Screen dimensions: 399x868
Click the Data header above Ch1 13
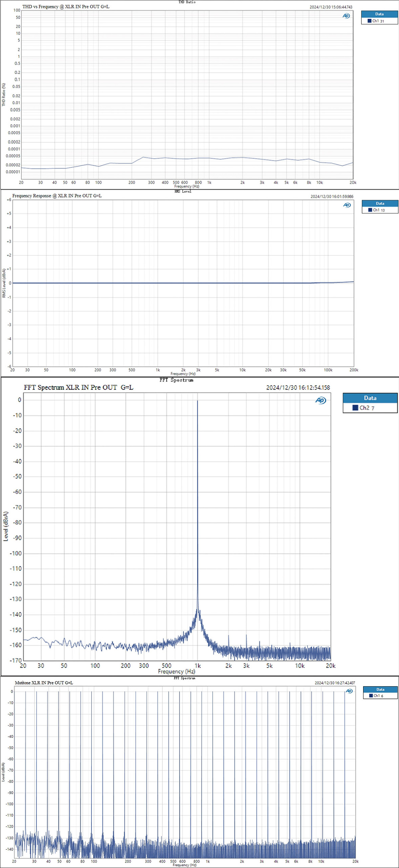pyautogui.click(x=380, y=203)
